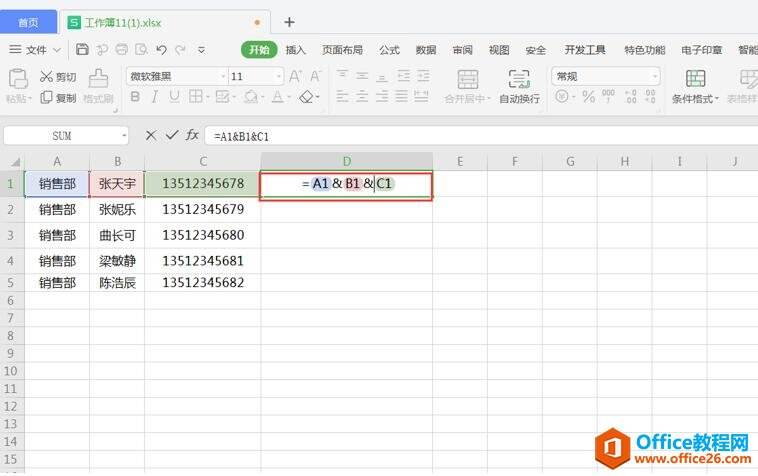Image resolution: width=758 pixels, height=476 pixels.
Task: Open a new document tab with plus
Action: click(289, 22)
